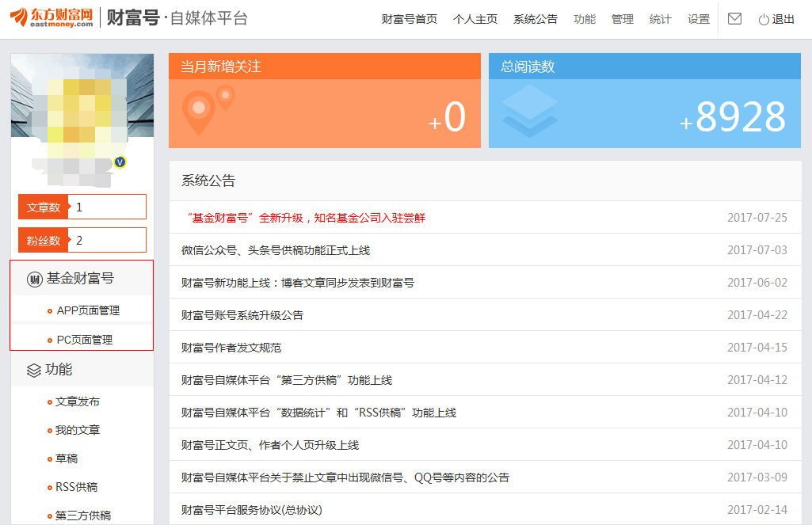The height and width of the screenshot is (525, 812).
Task: Select 文章发布 in the sidebar
Action: click(x=78, y=401)
